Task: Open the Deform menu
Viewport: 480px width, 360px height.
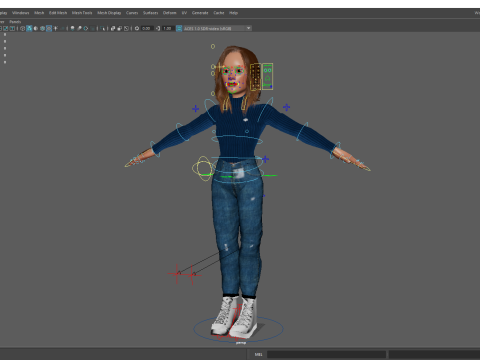Action: (x=169, y=13)
